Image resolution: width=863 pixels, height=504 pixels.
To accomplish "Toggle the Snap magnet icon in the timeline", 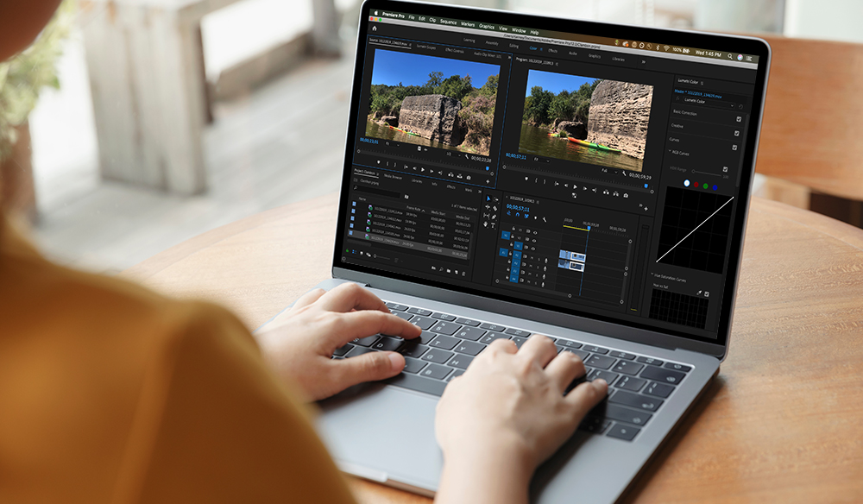I will (x=518, y=214).
